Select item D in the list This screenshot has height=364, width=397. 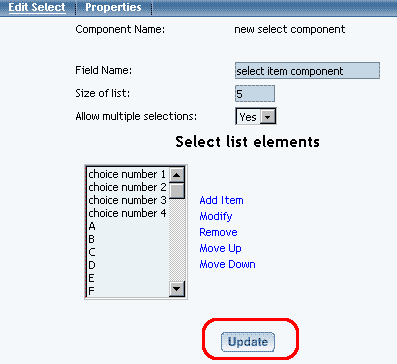click(x=128, y=265)
